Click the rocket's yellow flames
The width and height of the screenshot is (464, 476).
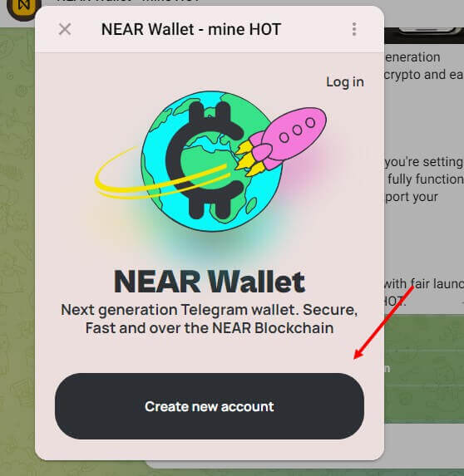click(248, 159)
